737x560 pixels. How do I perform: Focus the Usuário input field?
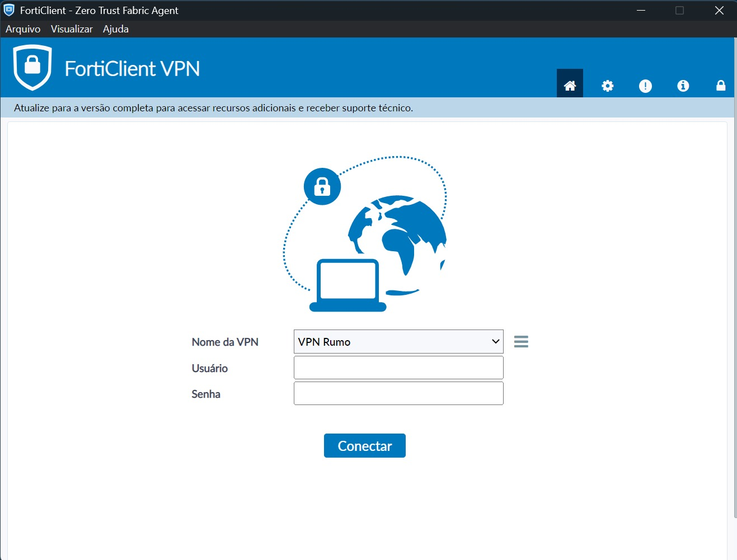point(398,368)
